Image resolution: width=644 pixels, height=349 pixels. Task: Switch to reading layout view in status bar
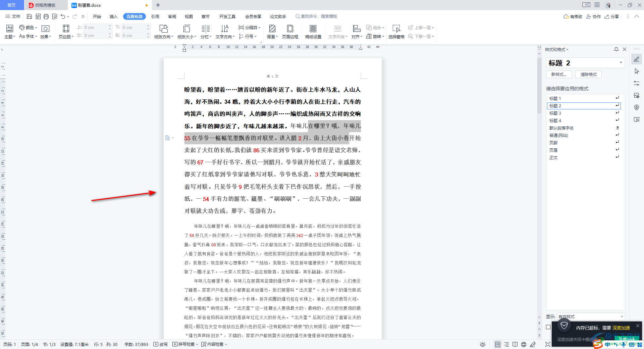[515, 344]
